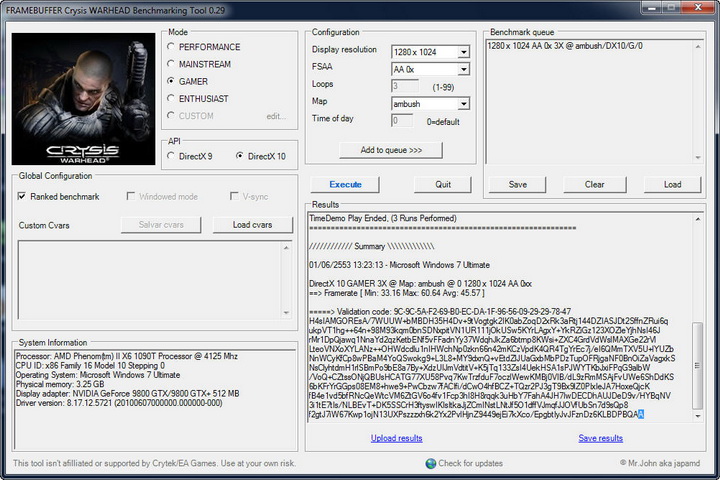Screen dimensions: 720x480
Task: Click Physical memory 3.25 GB line
Action: click(60, 384)
